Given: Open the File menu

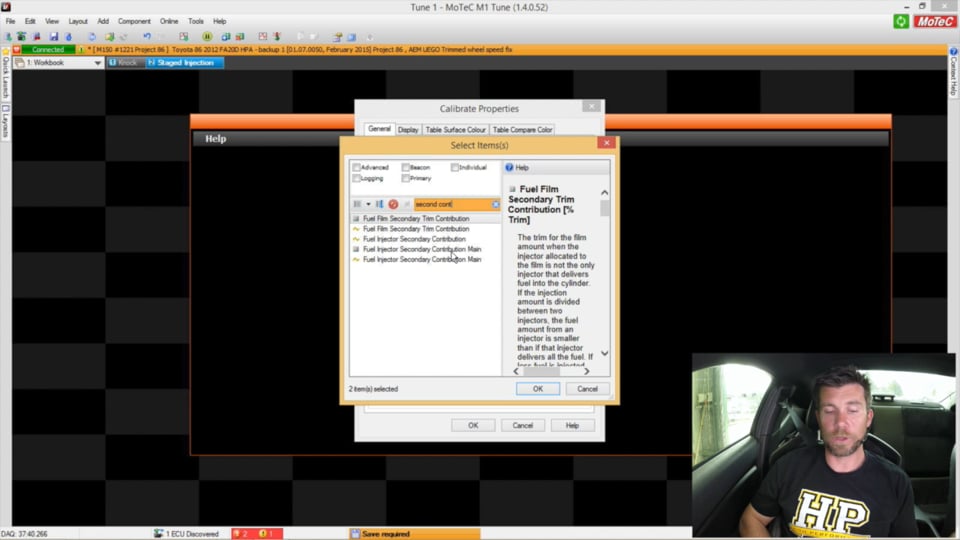Looking at the screenshot, I should (x=10, y=21).
